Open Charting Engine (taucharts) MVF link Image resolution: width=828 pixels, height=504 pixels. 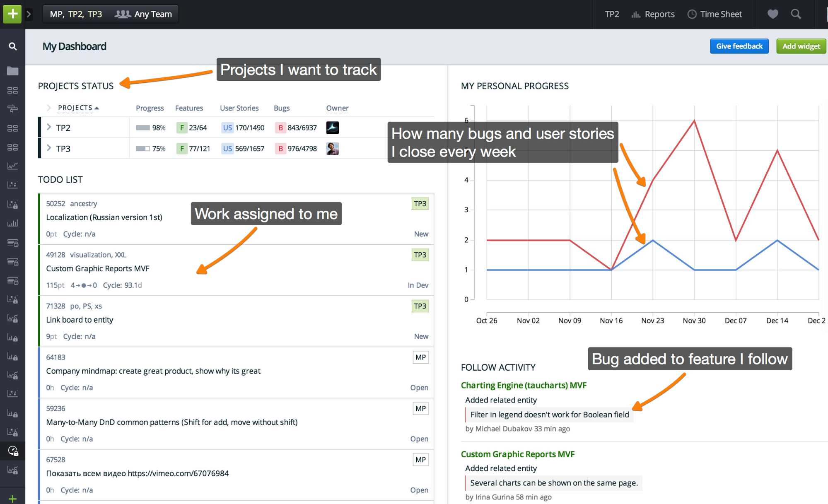pyautogui.click(x=524, y=385)
